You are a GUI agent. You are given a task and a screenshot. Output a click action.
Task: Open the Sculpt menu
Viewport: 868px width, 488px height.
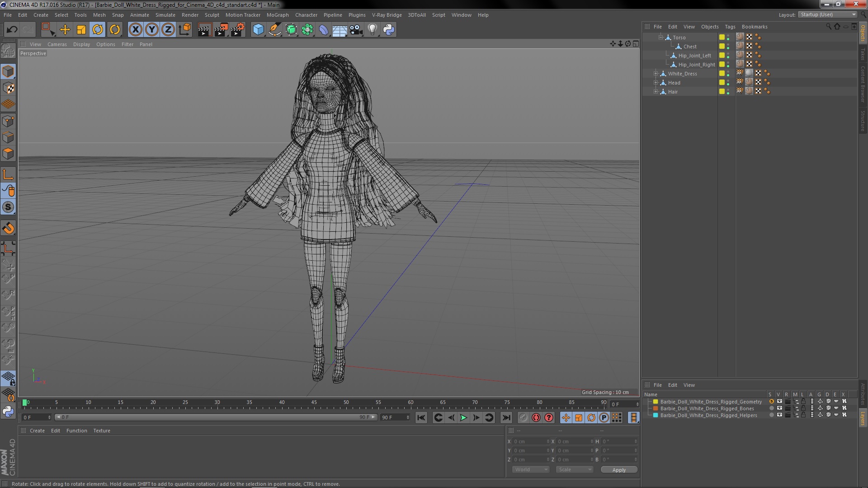[x=212, y=15]
